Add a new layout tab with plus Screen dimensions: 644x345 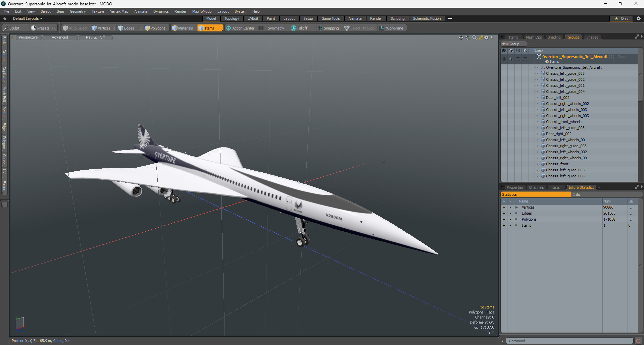[x=450, y=18]
